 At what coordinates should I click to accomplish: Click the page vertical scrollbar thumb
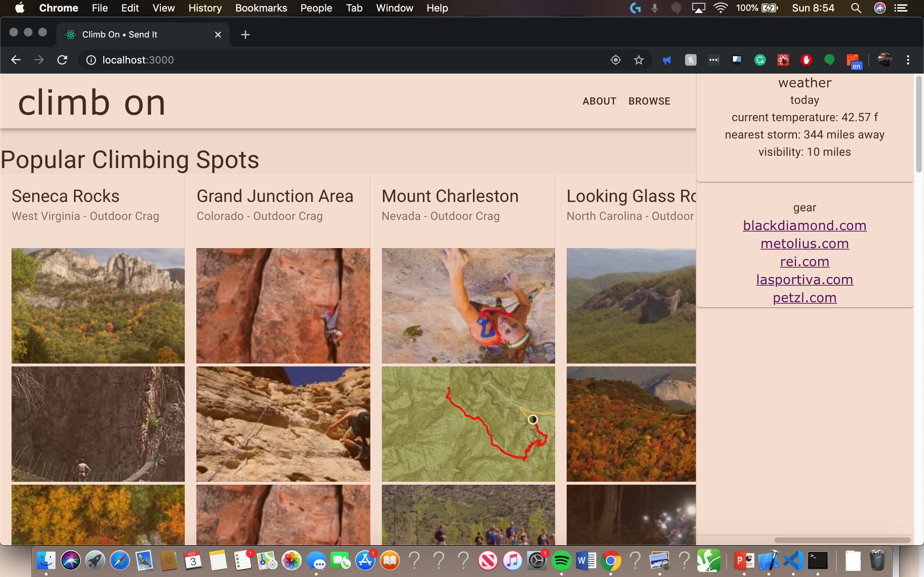click(x=919, y=124)
